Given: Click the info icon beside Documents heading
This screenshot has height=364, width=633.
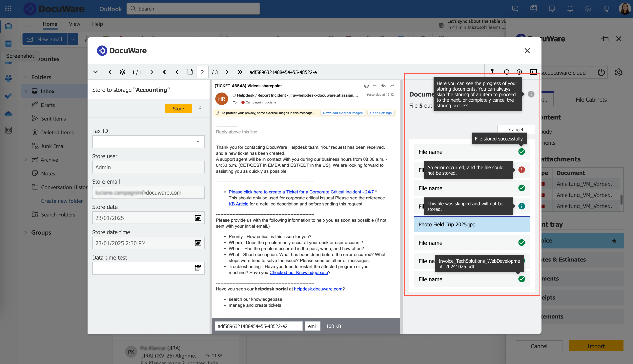Looking at the screenshot, I should coord(531,94).
